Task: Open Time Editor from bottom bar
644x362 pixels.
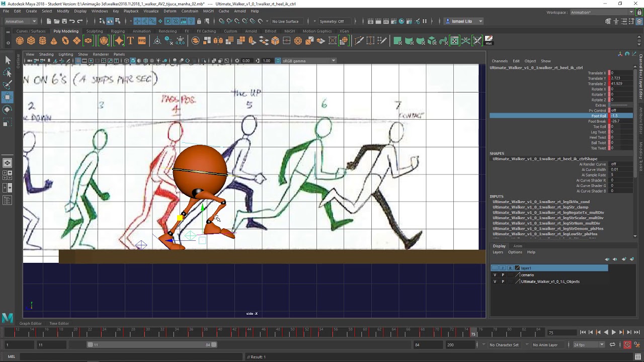Action: (x=59, y=323)
